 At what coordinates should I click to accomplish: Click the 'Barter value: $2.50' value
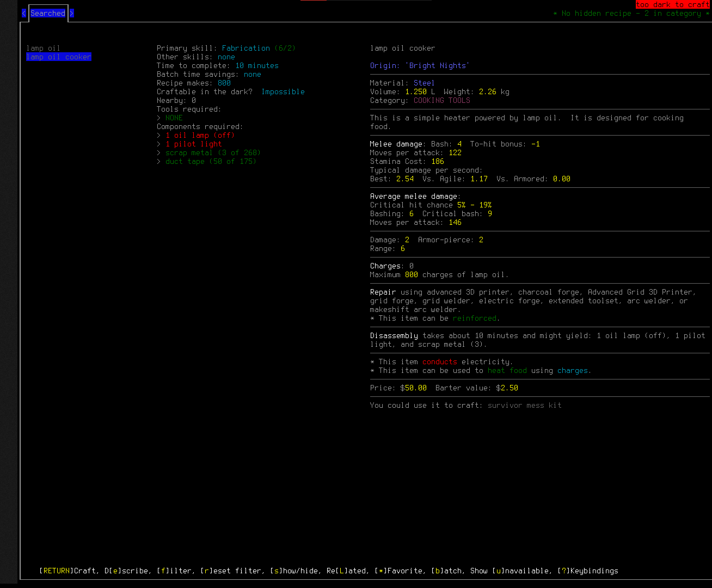[477, 388]
